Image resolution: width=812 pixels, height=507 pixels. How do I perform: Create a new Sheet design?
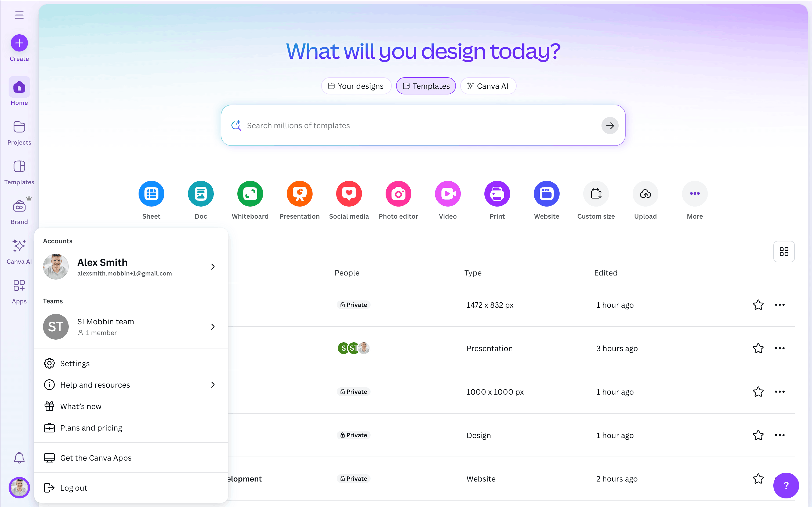click(151, 193)
